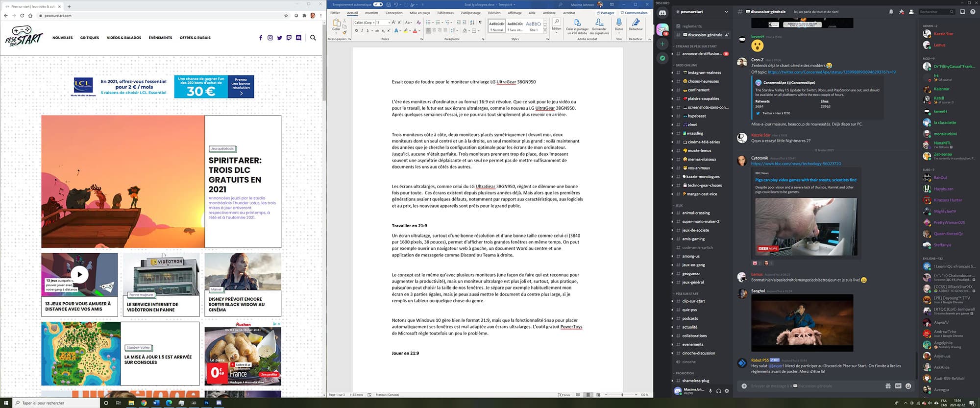Mute the microphone in Discord user panel

pos(710,391)
